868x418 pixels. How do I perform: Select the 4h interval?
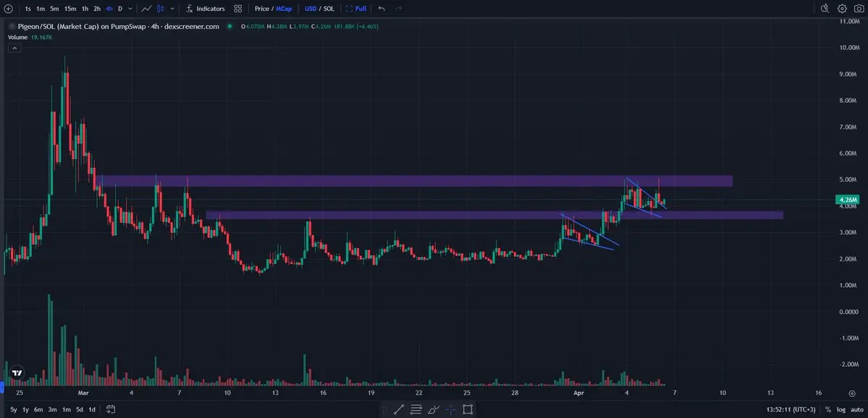point(109,9)
